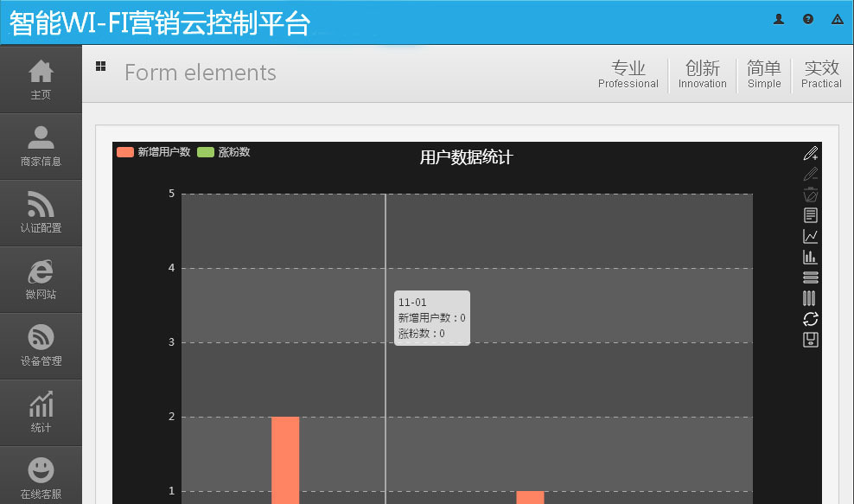Screen dimensions: 854x504
Task: Switch chart to bar graph view
Action: click(810, 257)
